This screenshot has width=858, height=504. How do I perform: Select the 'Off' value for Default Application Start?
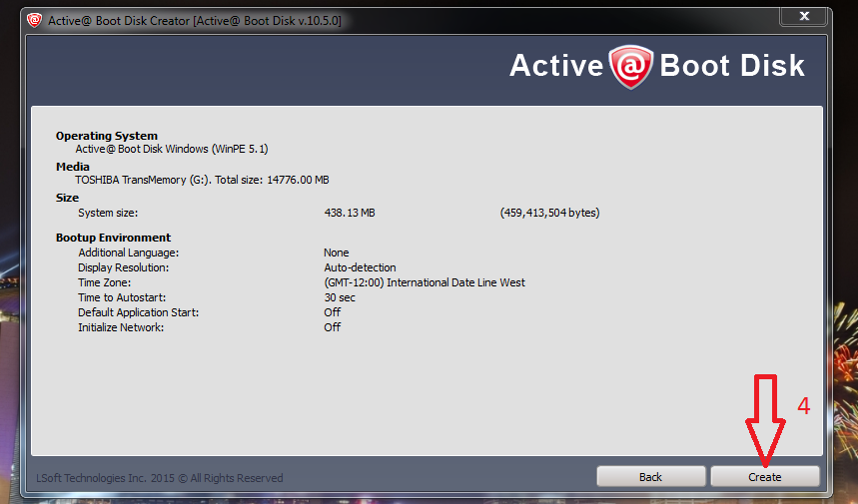click(x=333, y=312)
